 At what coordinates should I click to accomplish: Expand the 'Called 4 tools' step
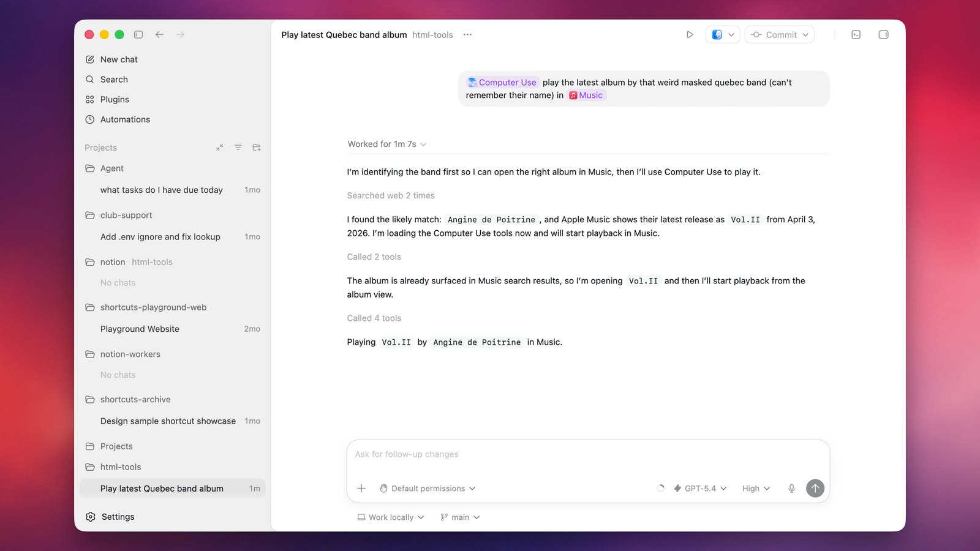click(374, 318)
